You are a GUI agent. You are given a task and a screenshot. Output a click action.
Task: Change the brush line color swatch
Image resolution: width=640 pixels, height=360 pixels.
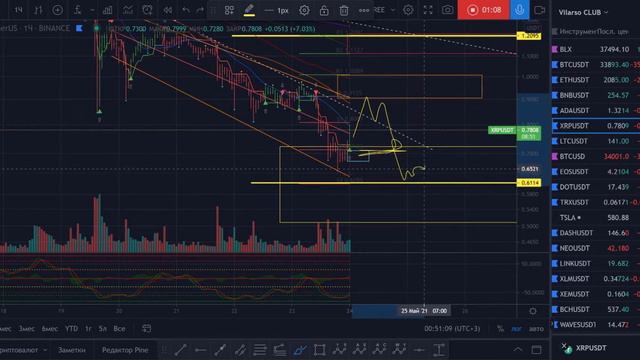coord(249,10)
